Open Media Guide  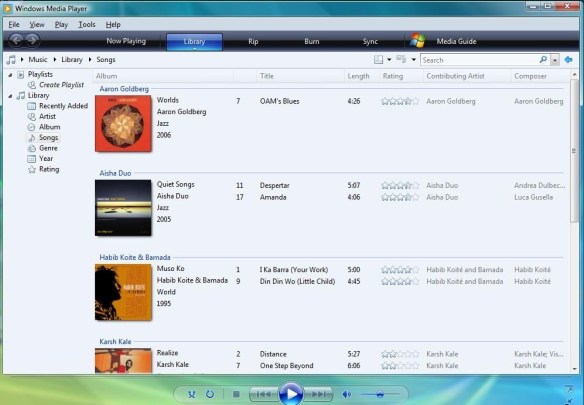[x=456, y=41]
